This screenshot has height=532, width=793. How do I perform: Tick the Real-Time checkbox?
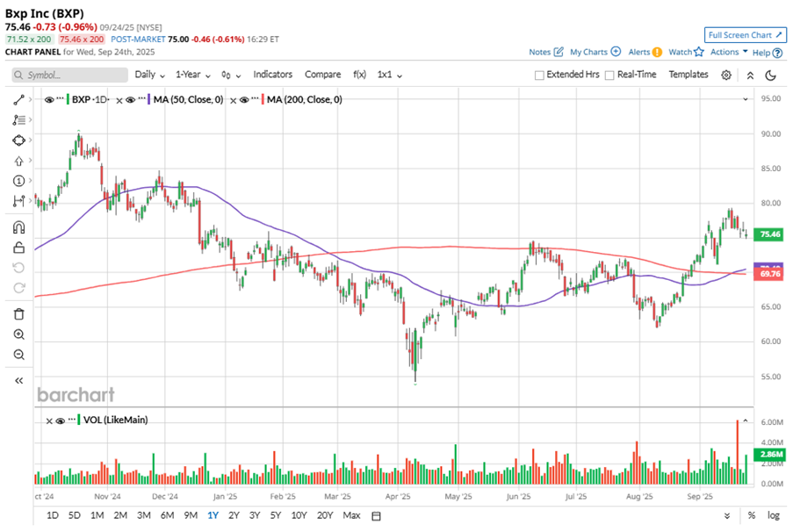(610, 75)
